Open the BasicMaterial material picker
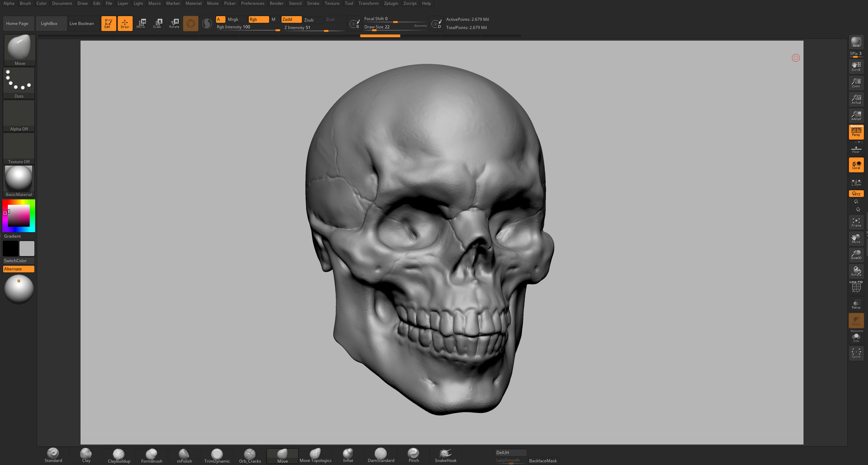The image size is (868, 465). (x=19, y=181)
